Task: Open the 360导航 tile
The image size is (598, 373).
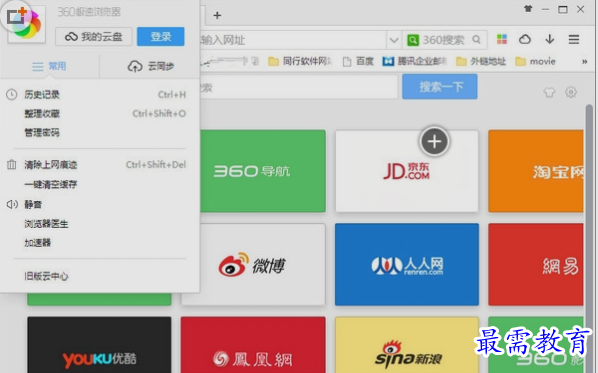Action: click(x=263, y=171)
